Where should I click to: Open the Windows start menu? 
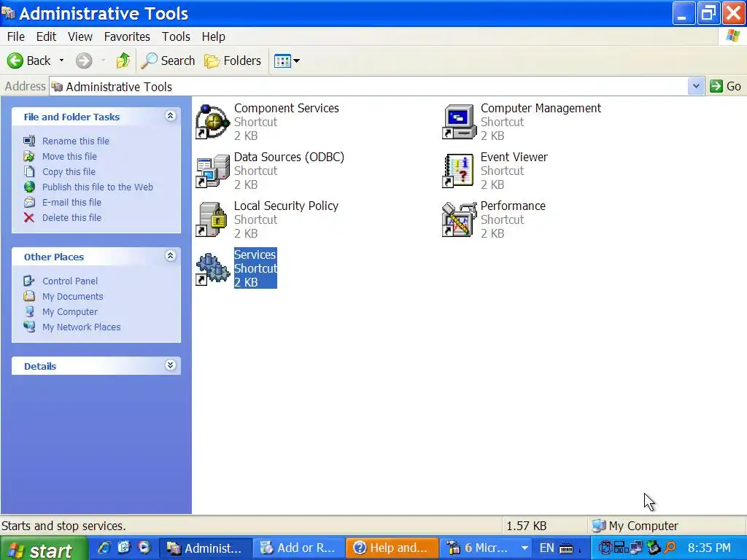(x=44, y=548)
